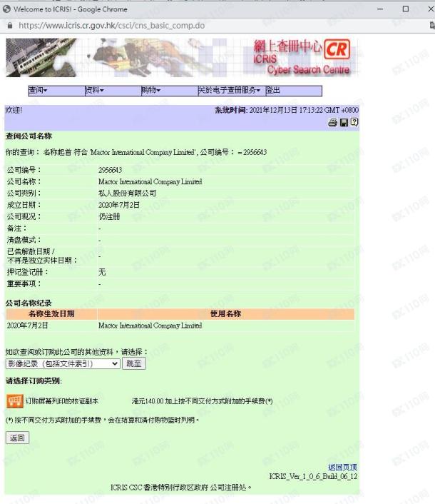Click the 清盘模式 label
The image size is (435, 504).
pos(24,240)
